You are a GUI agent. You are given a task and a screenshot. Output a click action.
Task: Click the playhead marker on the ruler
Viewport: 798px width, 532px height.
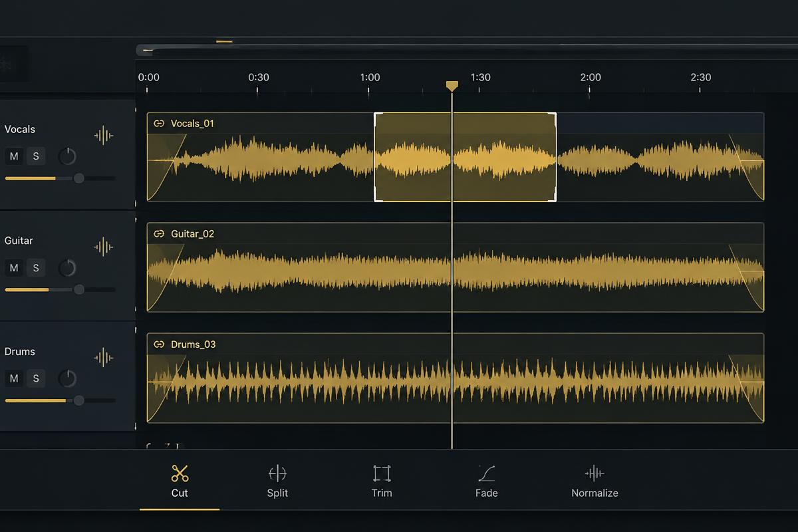tap(452, 86)
